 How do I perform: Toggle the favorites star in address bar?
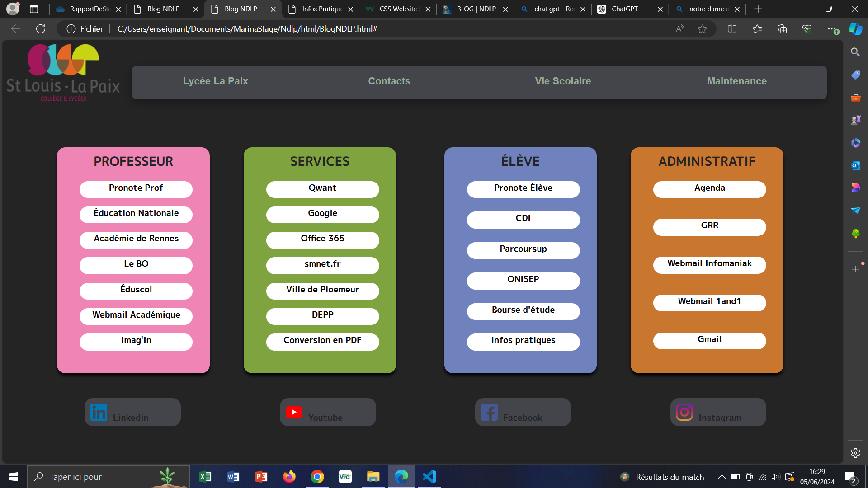click(x=703, y=28)
